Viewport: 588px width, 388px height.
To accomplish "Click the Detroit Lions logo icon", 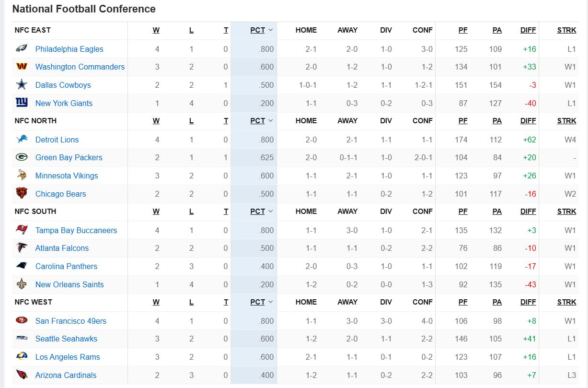I will click(22, 140).
